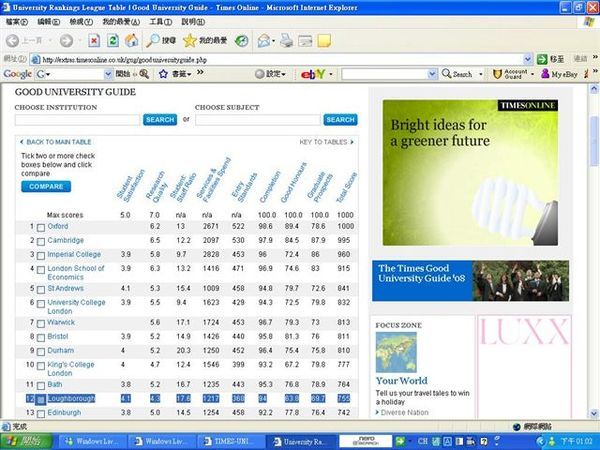Expand the Mail icon dropdown arrow
Screen dimensions: 600x450
(273, 41)
